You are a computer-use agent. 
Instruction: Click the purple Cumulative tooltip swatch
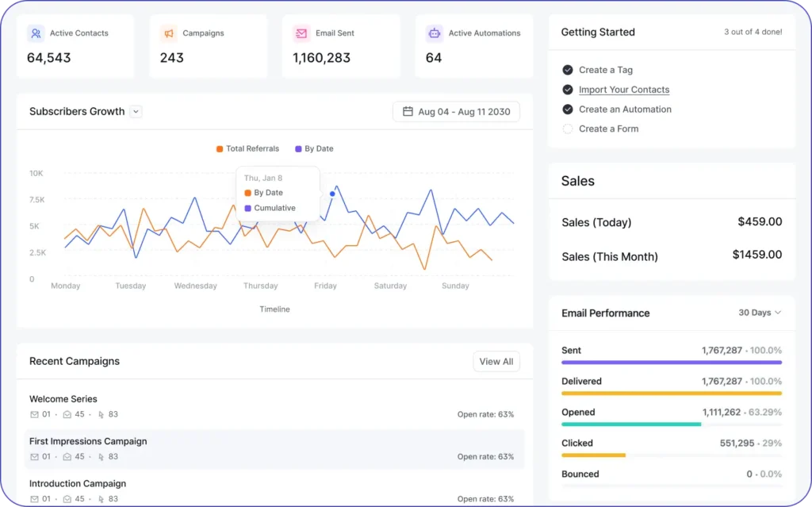(x=247, y=209)
